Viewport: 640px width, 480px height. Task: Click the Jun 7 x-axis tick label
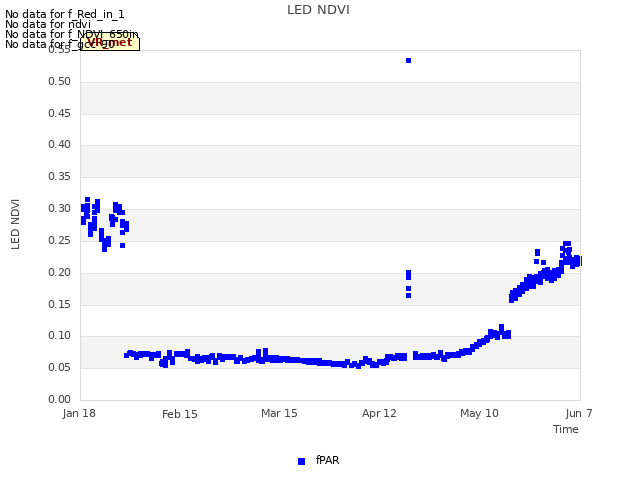[579, 413]
